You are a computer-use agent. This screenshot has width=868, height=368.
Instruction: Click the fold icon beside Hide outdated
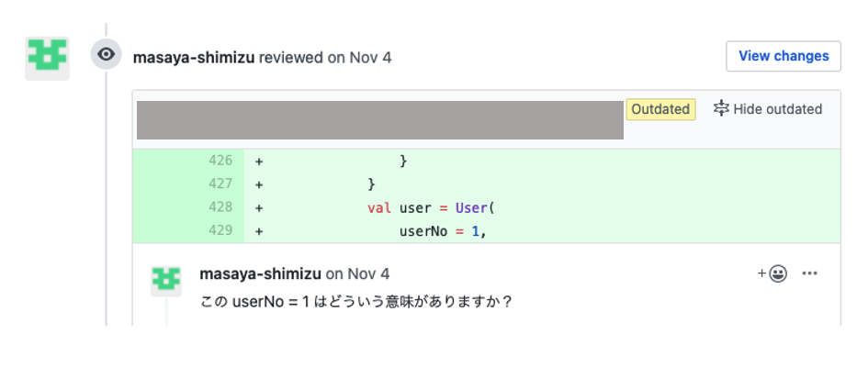point(721,108)
